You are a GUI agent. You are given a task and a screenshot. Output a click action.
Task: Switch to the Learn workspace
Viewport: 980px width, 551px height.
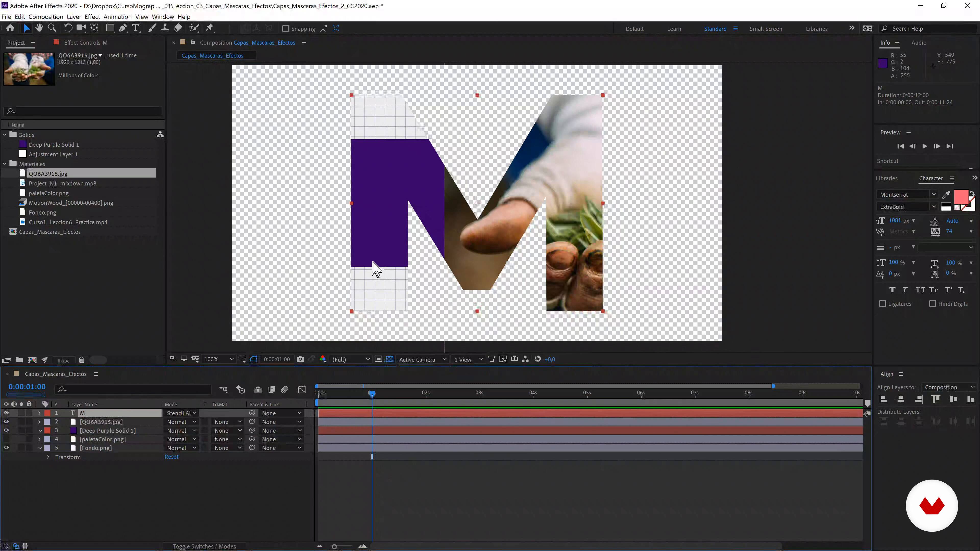674,29
